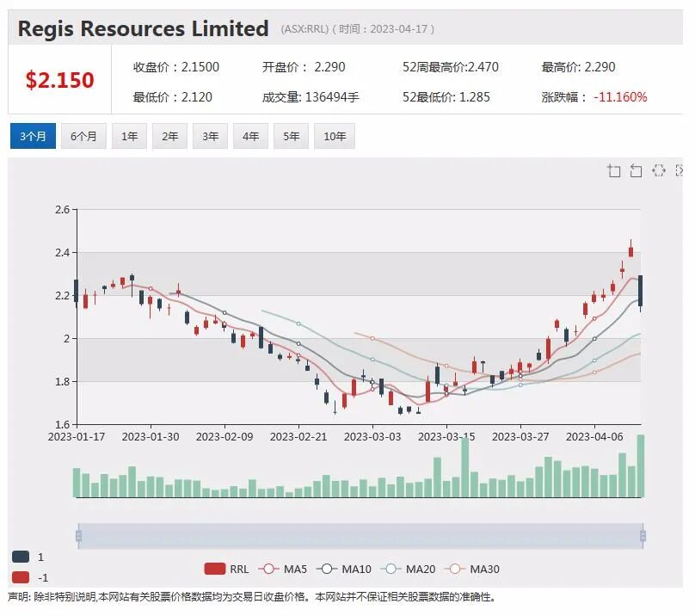Click the right handle of the data zoom slider
Viewport: 695px width, 616px height.
[643, 536]
